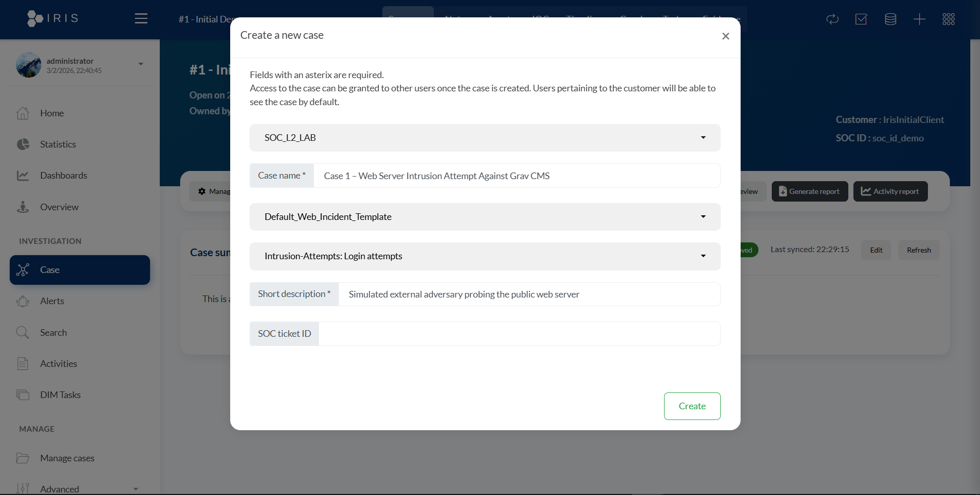Click the refresh sync icon in top bar

point(832,19)
